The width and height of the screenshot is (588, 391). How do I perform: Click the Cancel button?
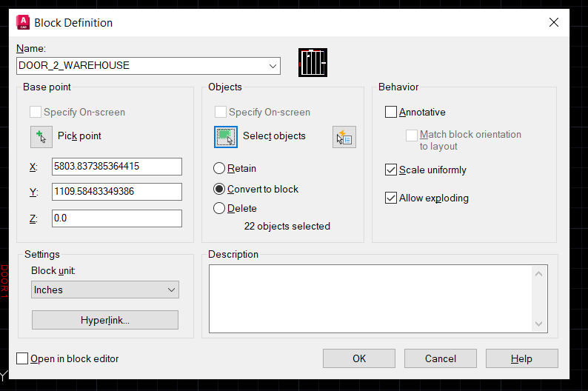[x=440, y=358]
